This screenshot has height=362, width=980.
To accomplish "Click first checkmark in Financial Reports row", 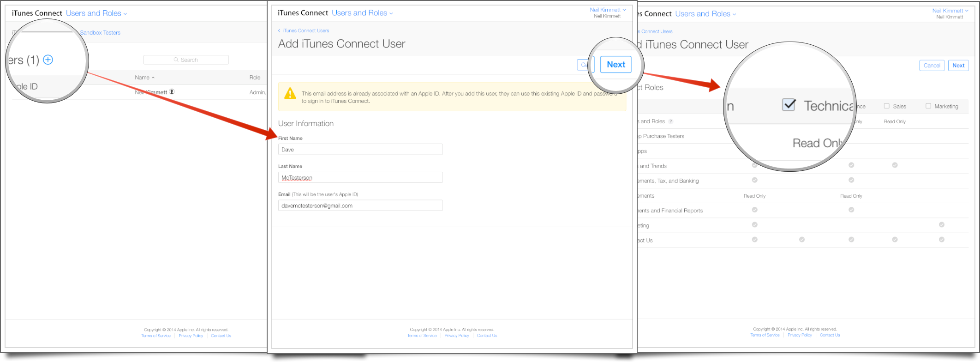I will click(754, 210).
